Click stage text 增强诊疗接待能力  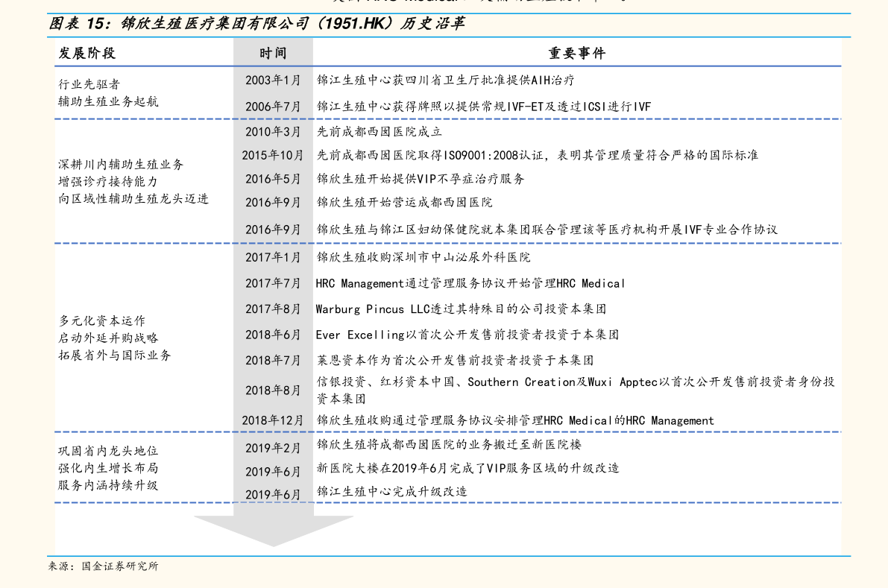coord(108,181)
